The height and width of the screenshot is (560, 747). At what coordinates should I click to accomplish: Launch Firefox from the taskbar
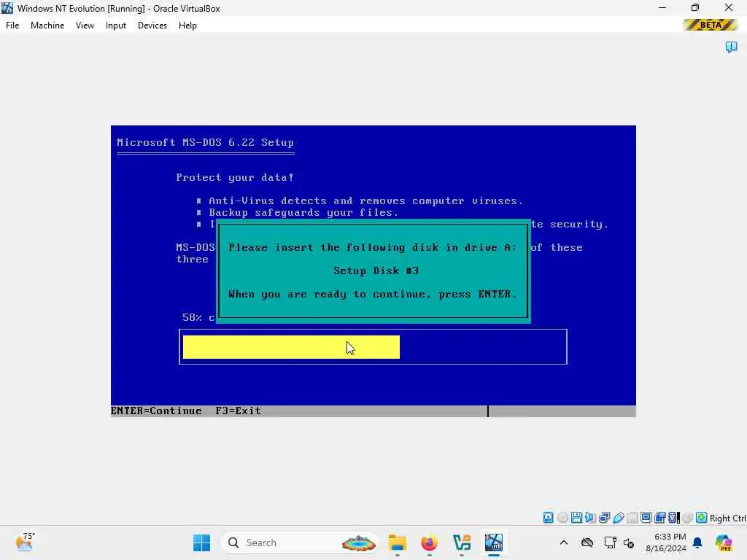pyautogui.click(x=429, y=542)
